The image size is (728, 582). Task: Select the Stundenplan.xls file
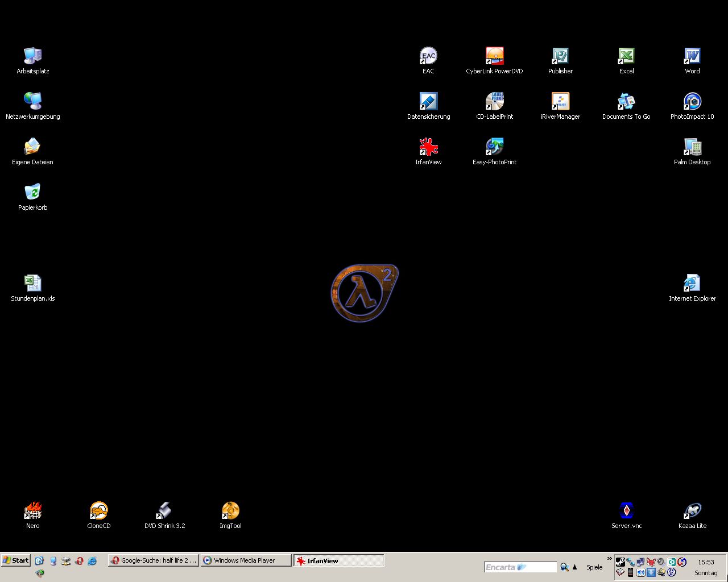[x=32, y=284]
